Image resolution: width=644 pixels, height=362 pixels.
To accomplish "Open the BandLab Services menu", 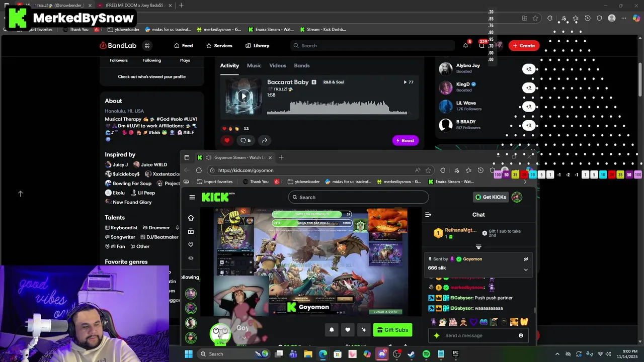I will click(219, 46).
